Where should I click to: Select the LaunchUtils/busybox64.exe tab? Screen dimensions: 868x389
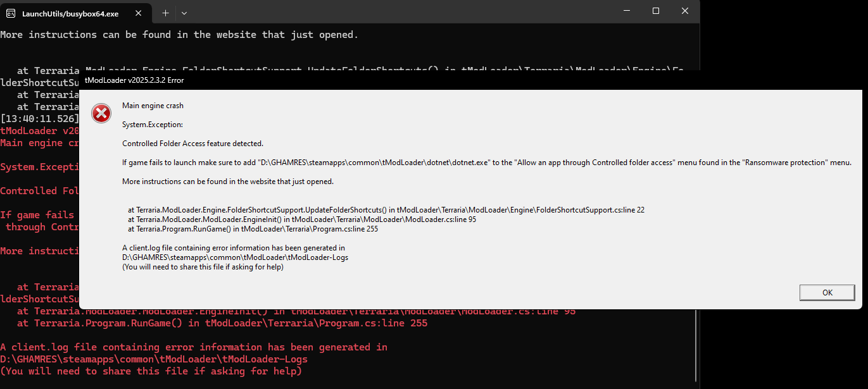click(70, 13)
